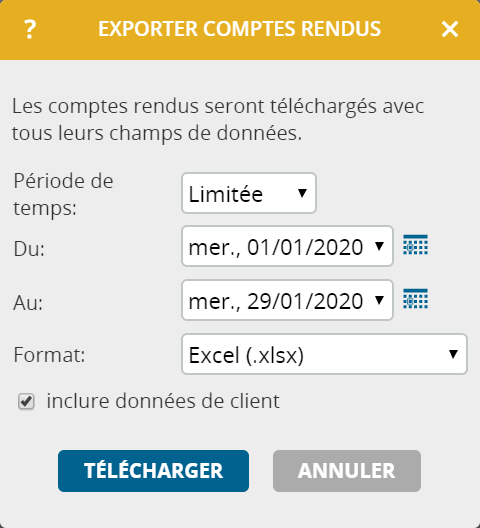Open help via the question mark icon
Viewport: 480px width, 528px height.
click(x=30, y=29)
